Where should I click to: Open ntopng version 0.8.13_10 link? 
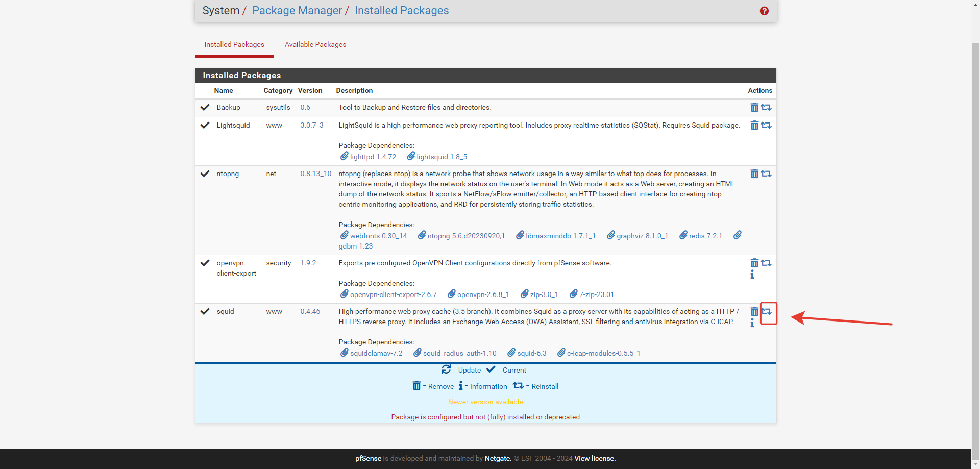[x=316, y=174]
